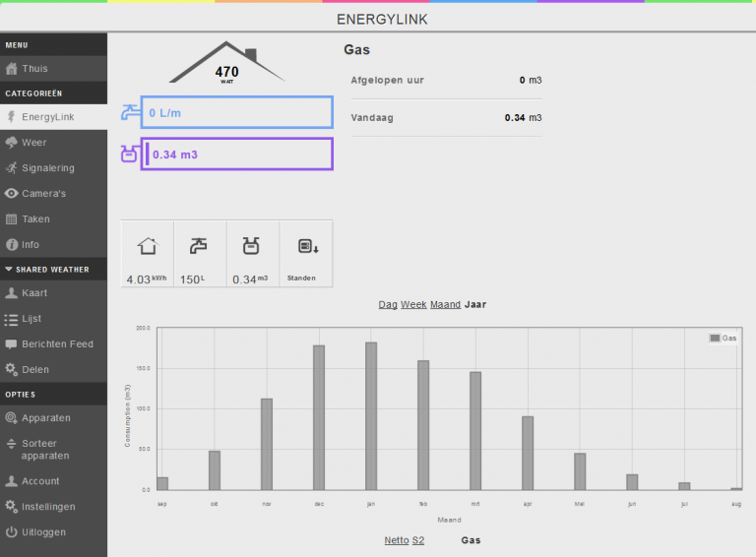This screenshot has height=557, width=756.
Task: Click the 0 L/m water flow field
Action: point(236,113)
